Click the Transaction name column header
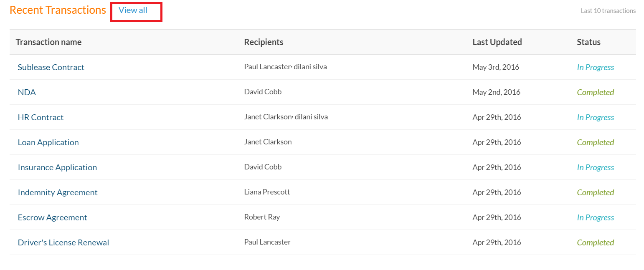This screenshot has height=270, width=644. tap(48, 42)
